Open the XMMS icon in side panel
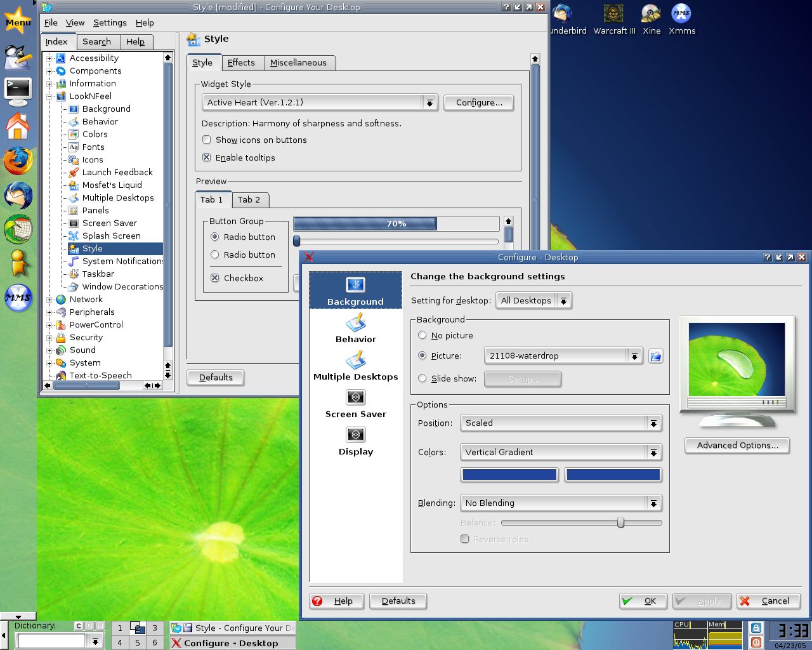Screen dimensions: 812x650 (x=18, y=297)
